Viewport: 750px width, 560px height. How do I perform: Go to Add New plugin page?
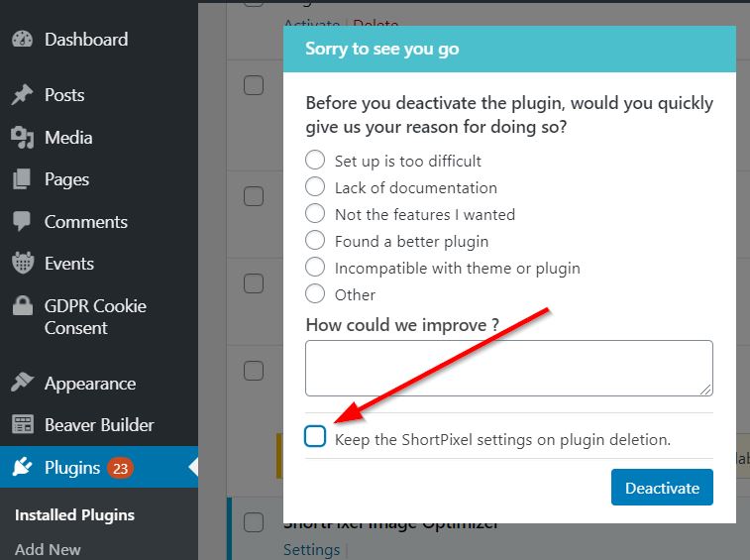pos(48,549)
